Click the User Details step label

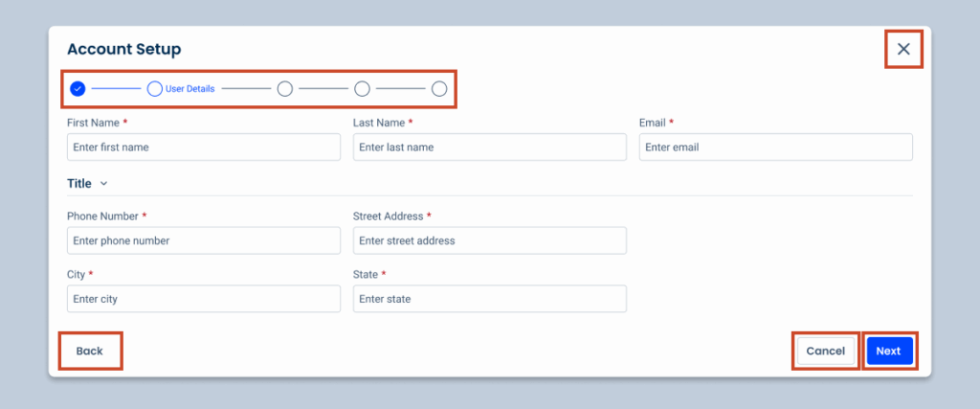point(190,89)
